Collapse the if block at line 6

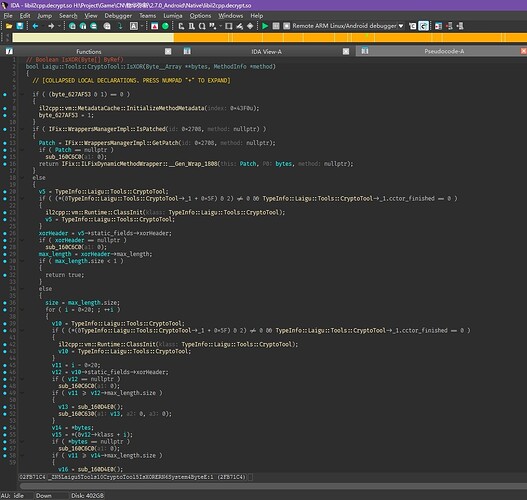coord(22,94)
